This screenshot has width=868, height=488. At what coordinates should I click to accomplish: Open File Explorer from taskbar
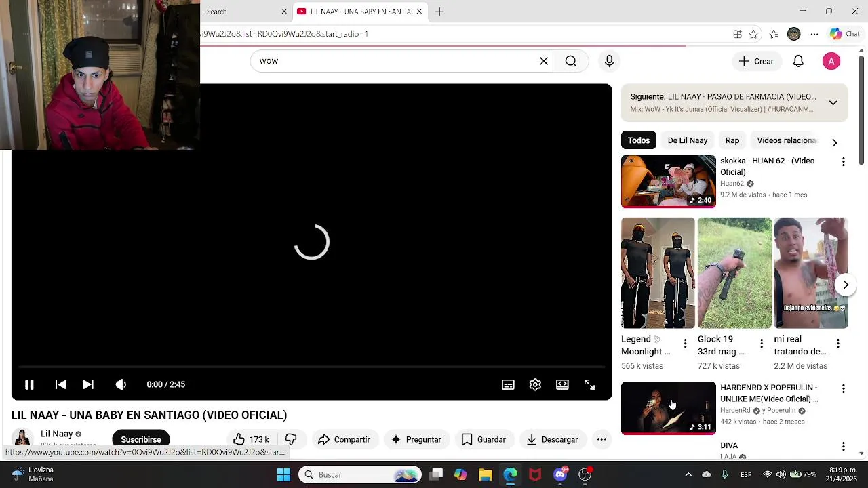click(x=485, y=474)
